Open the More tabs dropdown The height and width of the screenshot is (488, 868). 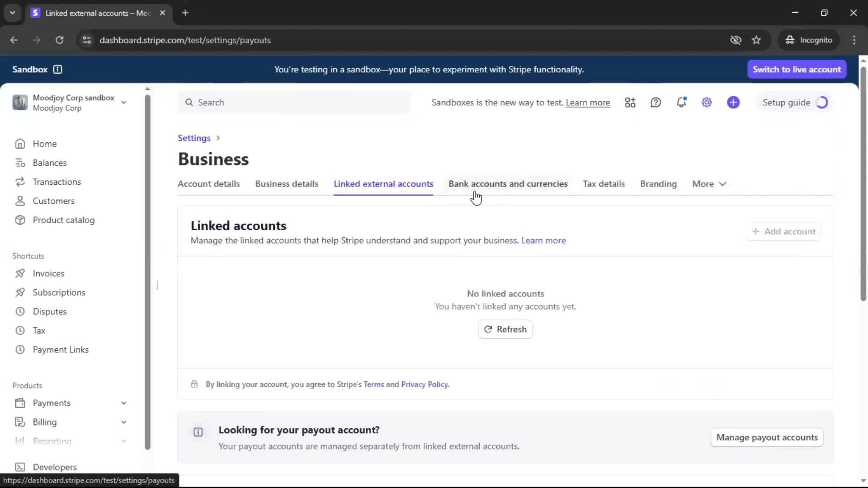coord(709,184)
